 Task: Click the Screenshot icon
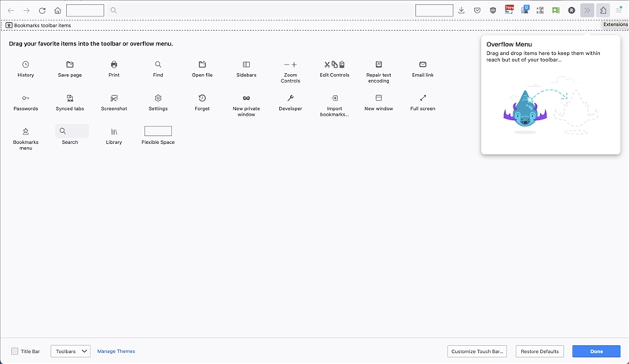114,98
